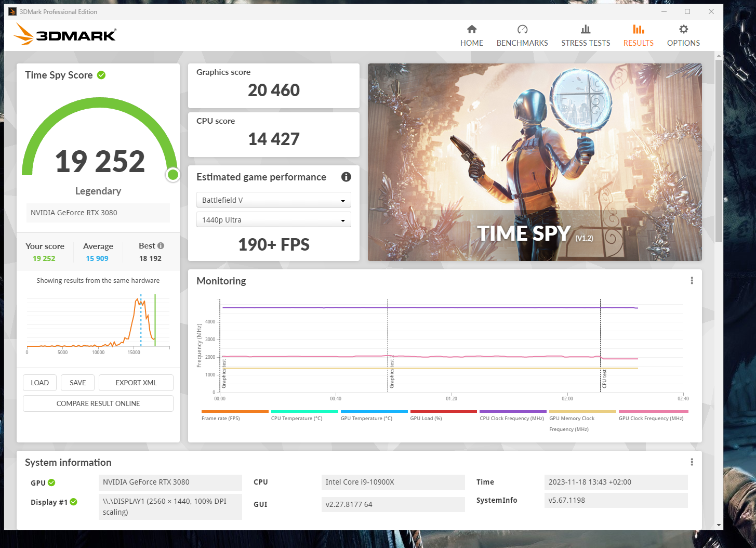Toggle the CPU Temperature legend
Screen dimensions: 756x548
tap(304, 415)
